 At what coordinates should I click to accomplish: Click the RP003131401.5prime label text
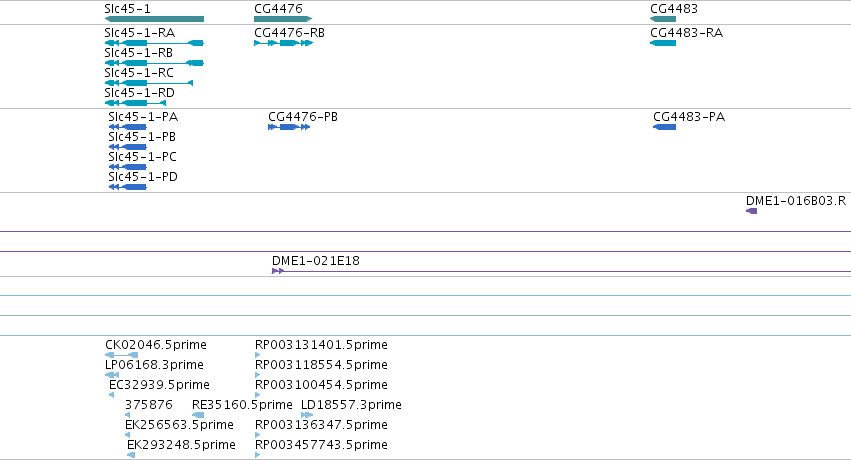322,344
